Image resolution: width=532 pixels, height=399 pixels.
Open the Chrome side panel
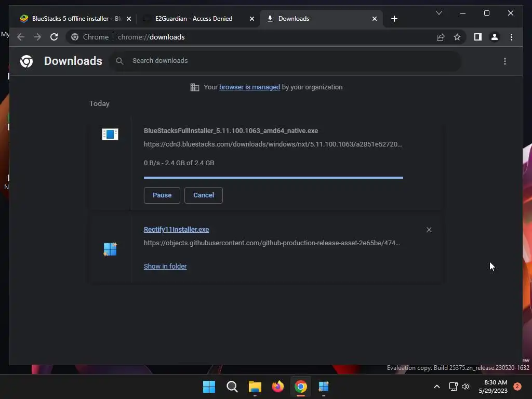click(x=478, y=37)
